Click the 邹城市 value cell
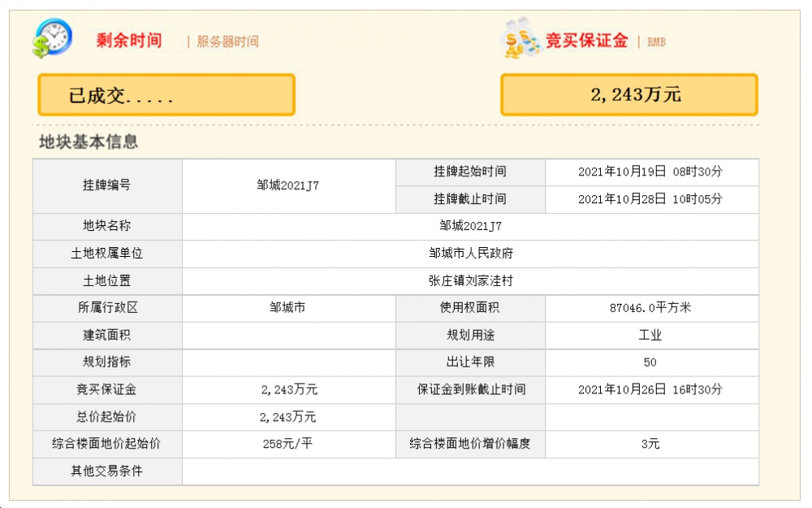812x508 pixels. [x=288, y=308]
